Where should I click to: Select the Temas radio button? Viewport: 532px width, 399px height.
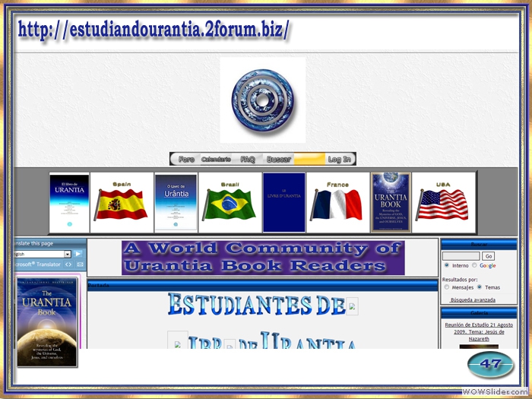pyautogui.click(x=480, y=287)
